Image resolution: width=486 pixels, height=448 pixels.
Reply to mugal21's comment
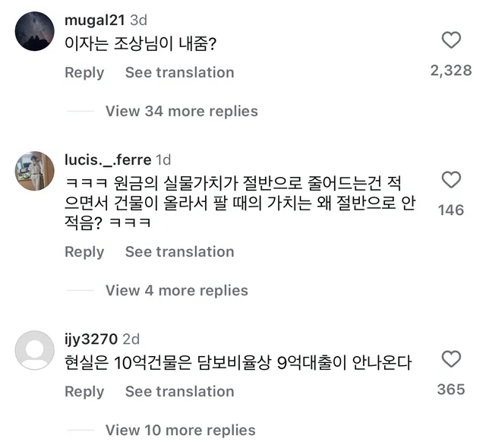click(84, 72)
